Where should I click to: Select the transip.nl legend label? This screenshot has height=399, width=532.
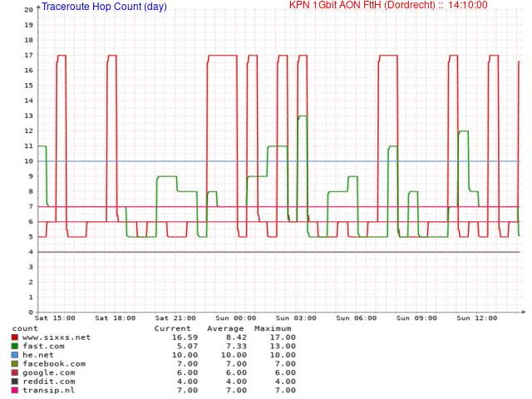[x=49, y=390]
